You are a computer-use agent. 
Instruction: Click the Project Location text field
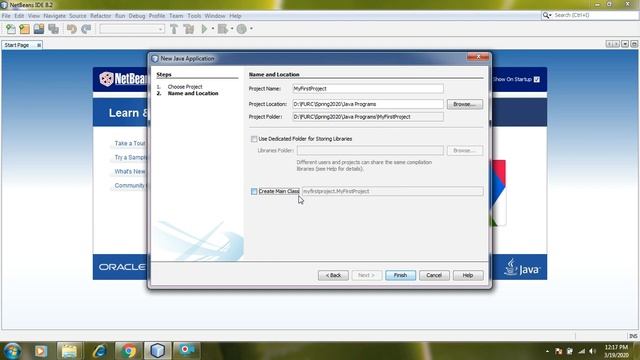pyautogui.click(x=368, y=104)
